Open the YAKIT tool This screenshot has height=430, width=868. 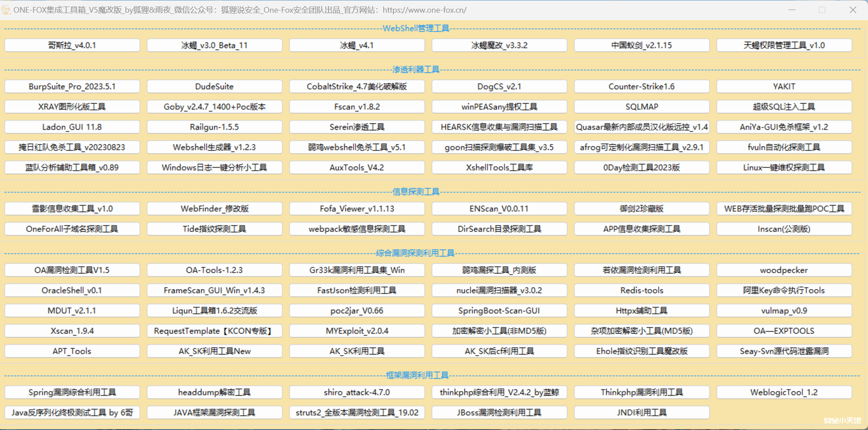tap(784, 86)
